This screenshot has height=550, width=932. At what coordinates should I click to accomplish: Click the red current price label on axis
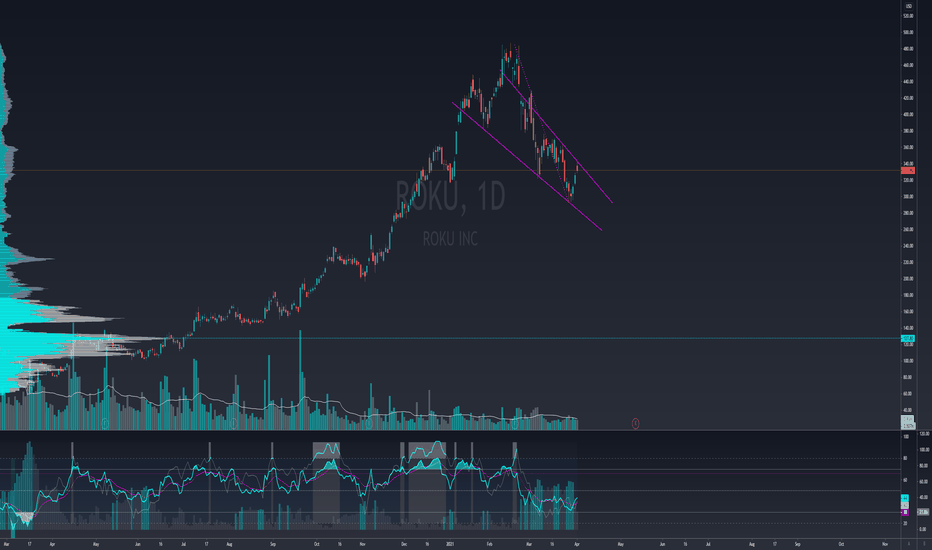(908, 171)
